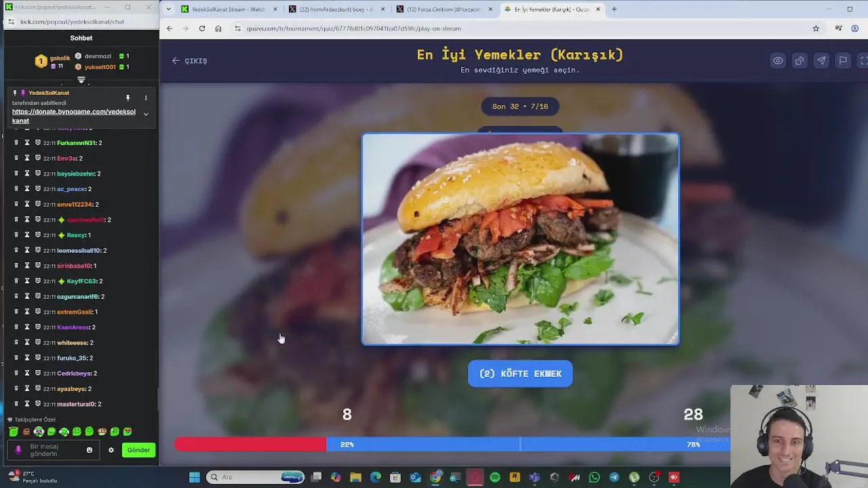868x488 pixels.
Task: Open username extremGssli in chat
Action: pyautogui.click(x=75, y=312)
